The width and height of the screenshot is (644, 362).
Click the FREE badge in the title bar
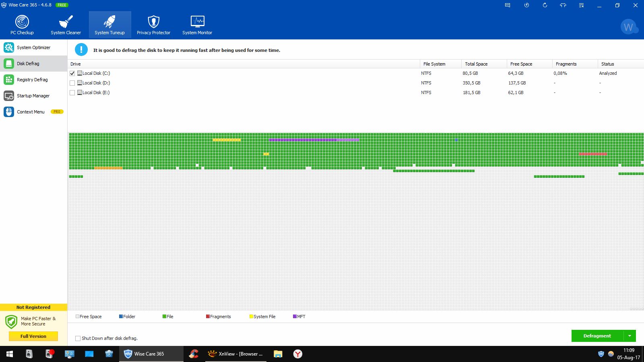[x=62, y=5]
